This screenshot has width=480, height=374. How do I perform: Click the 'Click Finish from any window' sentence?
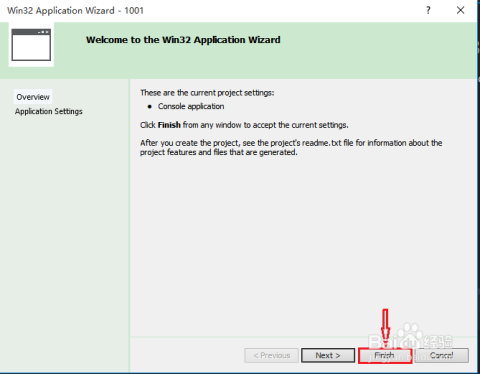coord(244,125)
